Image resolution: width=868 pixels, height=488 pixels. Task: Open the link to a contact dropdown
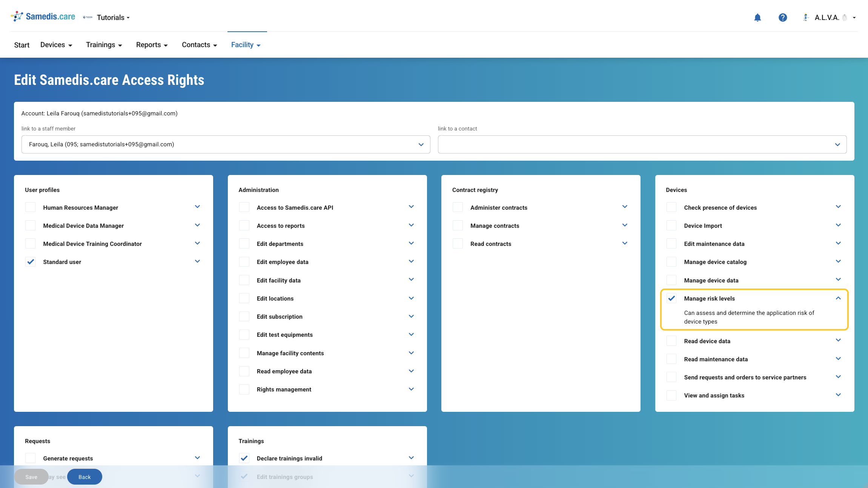point(642,144)
